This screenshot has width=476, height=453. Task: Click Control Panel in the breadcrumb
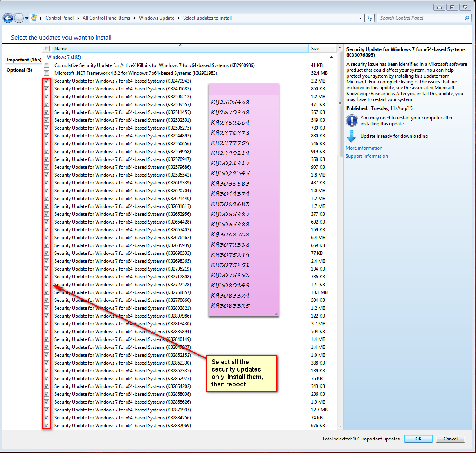[59, 18]
